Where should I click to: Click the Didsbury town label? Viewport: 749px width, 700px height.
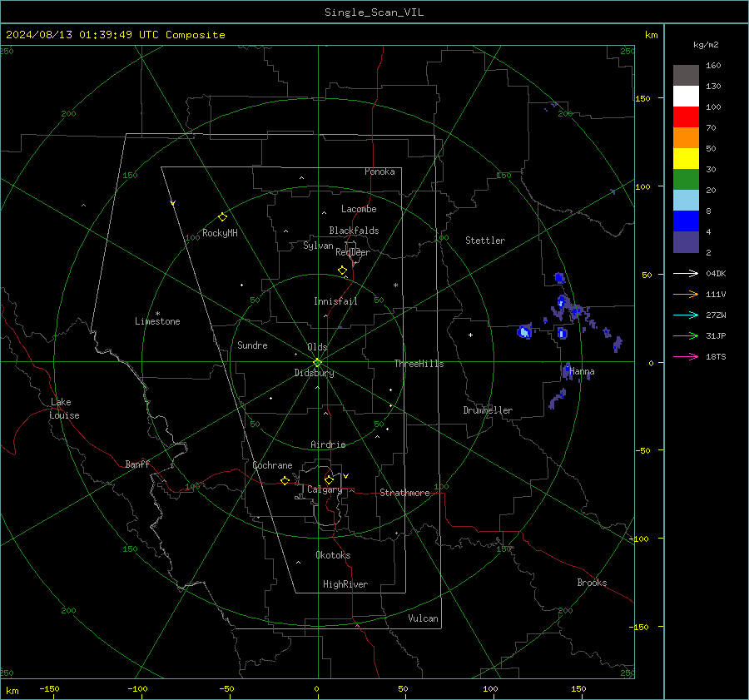pos(314,373)
